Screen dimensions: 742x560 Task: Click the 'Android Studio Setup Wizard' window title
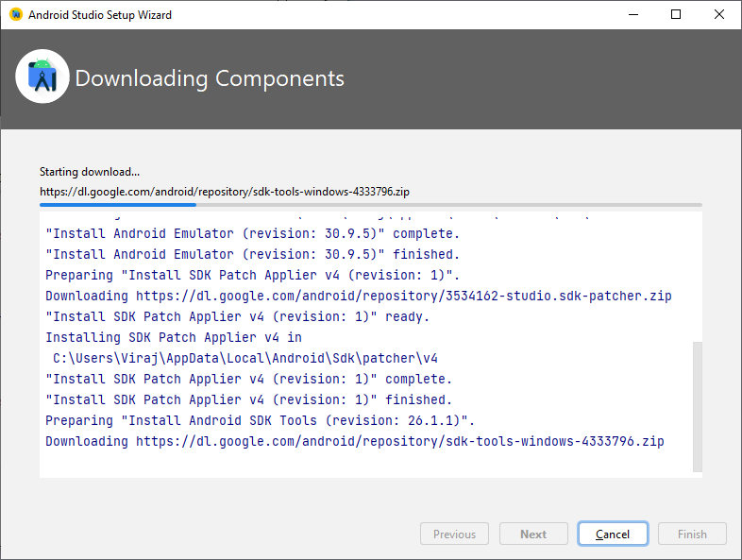(100, 15)
